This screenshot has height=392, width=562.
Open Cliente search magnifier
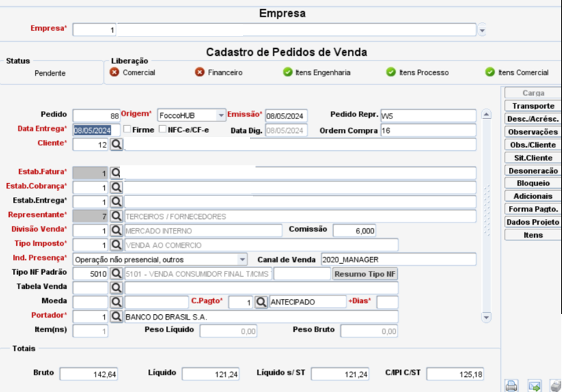[116, 144]
